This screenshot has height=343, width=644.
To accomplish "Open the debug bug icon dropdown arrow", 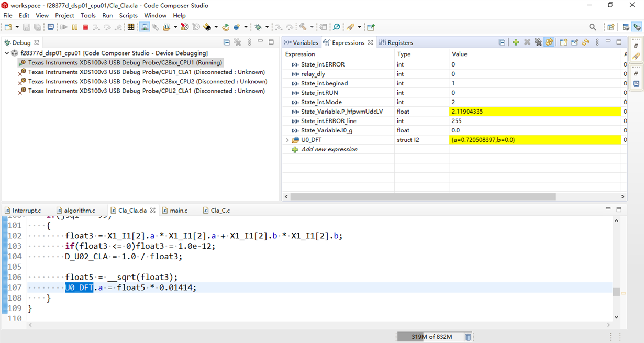I will tap(267, 27).
